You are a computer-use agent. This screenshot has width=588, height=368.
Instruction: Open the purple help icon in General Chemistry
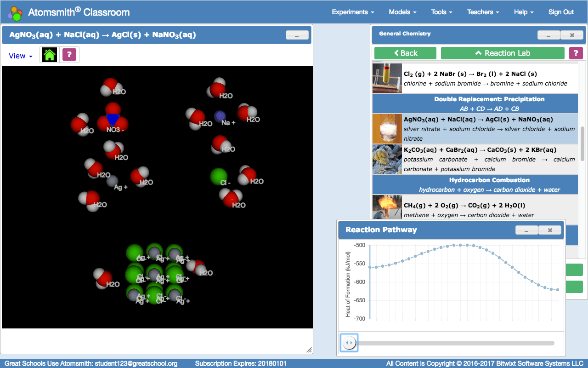[x=576, y=53]
